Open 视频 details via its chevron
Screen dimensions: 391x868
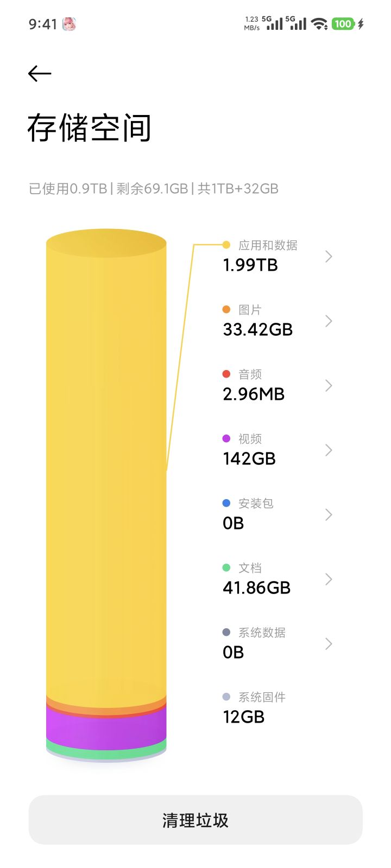(x=328, y=450)
